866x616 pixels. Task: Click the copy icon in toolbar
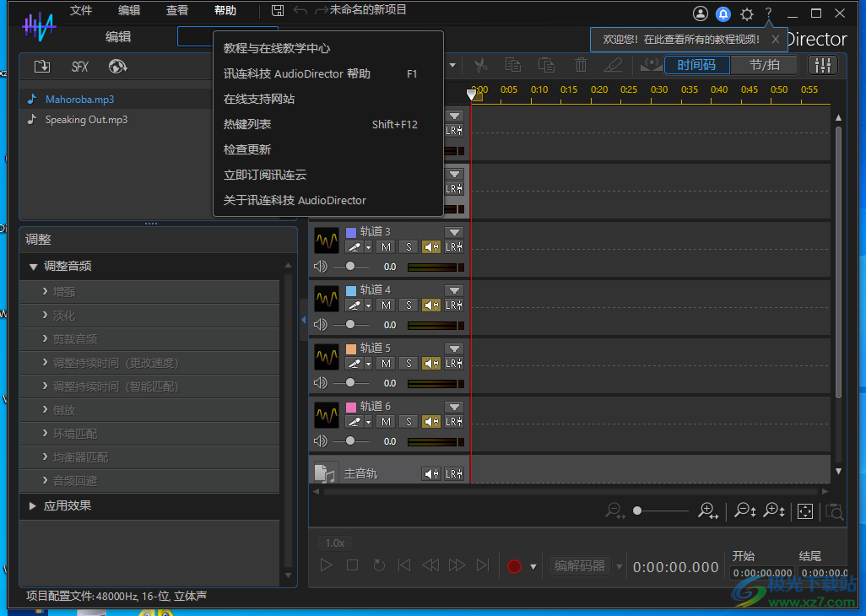[x=513, y=65]
